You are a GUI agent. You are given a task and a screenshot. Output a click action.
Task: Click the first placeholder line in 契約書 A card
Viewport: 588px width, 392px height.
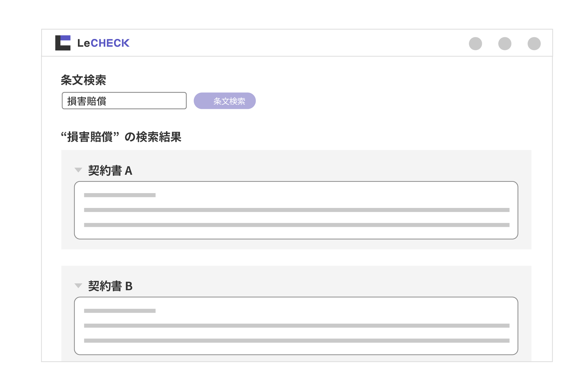[120, 195]
